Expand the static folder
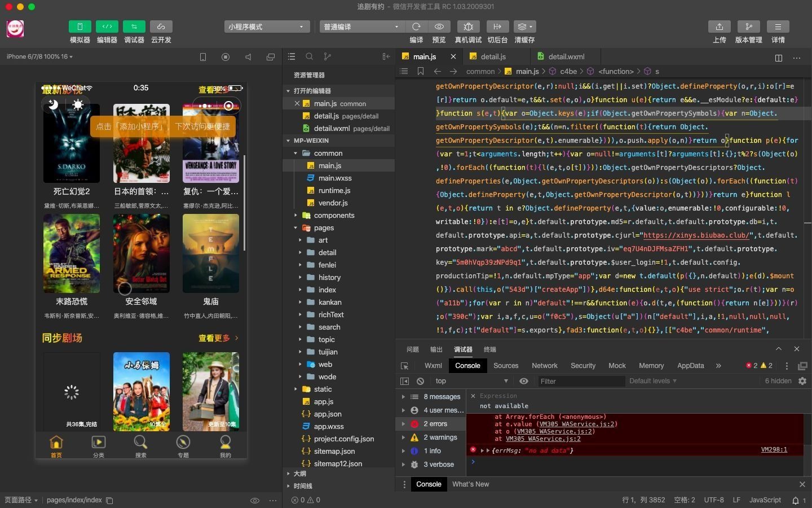Screen dimensions: 812x508 click(338, 389)
